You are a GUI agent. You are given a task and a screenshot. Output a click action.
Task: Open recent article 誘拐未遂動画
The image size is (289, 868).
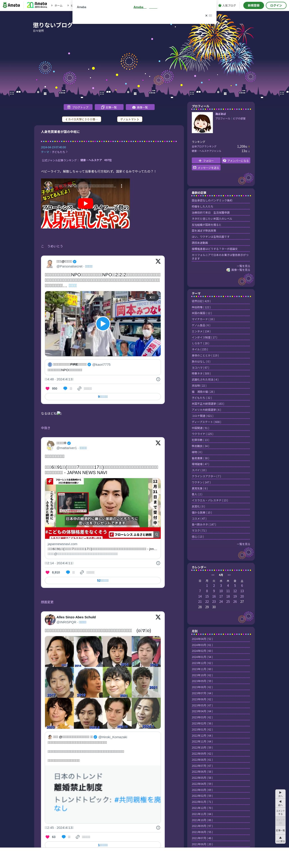(x=200, y=243)
